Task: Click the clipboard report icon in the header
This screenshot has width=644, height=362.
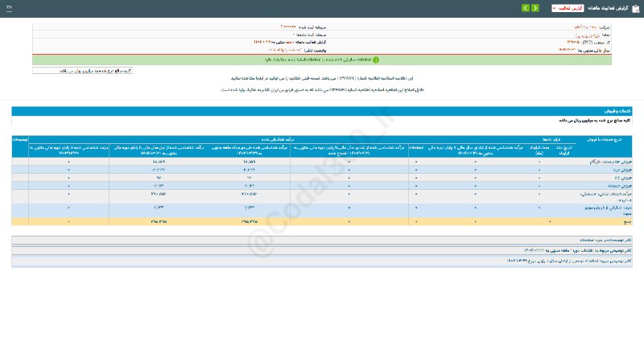Action: tap(636, 8)
